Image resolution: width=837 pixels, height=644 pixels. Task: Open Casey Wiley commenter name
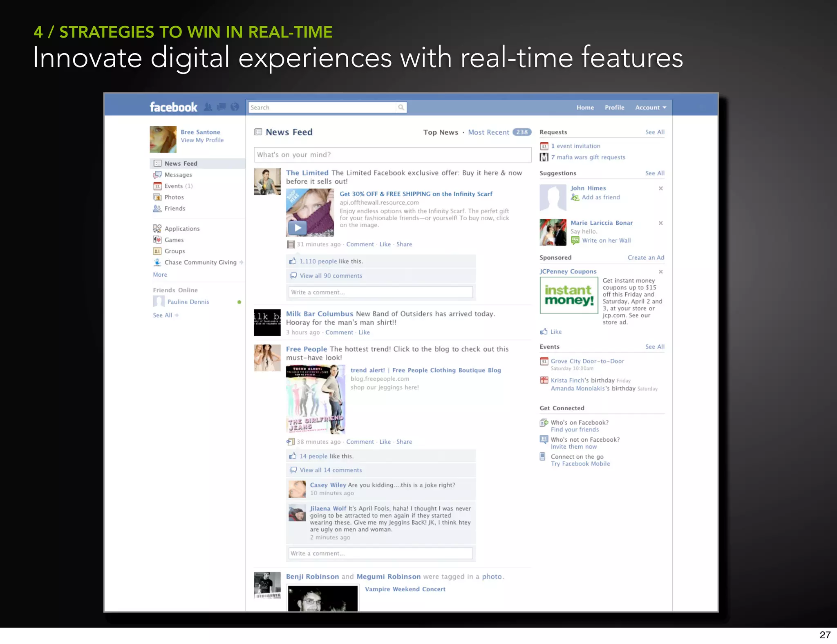(x=328, y=485)
